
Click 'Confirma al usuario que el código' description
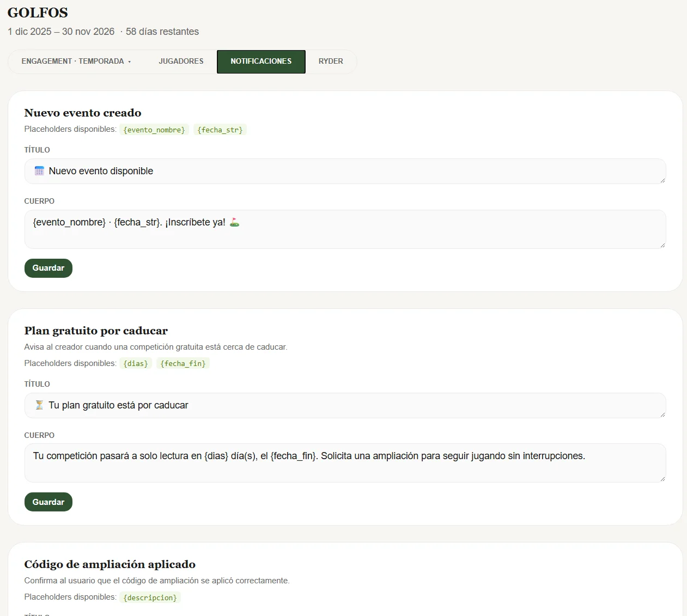[x=157, y=581]
